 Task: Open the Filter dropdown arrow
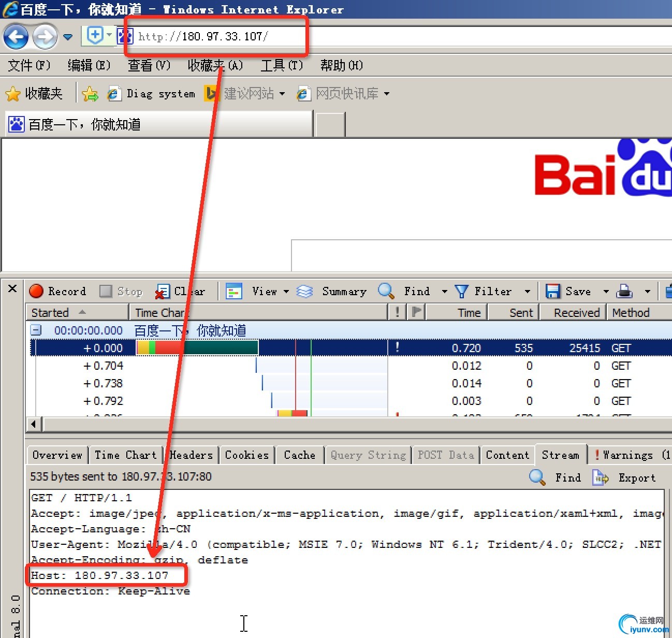[527, 292]
